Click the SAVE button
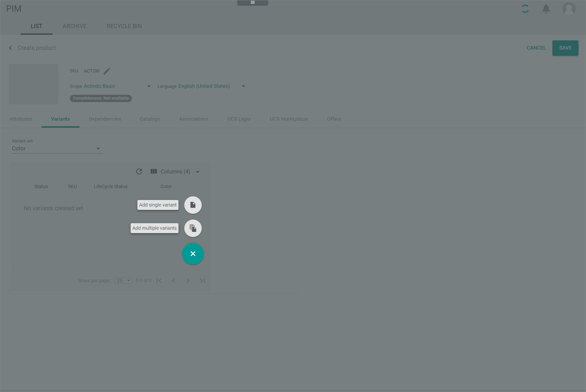This screenshot has height=392, width=586. click(x=565, y=48)
